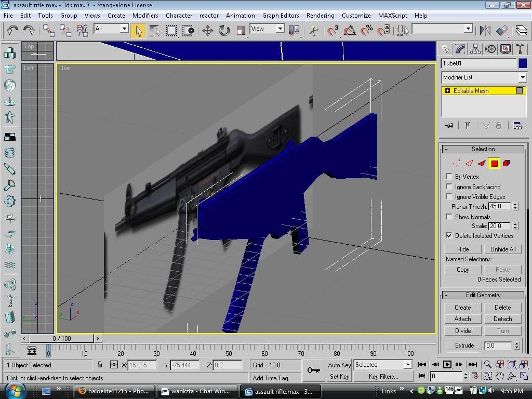The image size is (532, 399).
Task: Click the Undo arrow icon
Action: [12, 31]
